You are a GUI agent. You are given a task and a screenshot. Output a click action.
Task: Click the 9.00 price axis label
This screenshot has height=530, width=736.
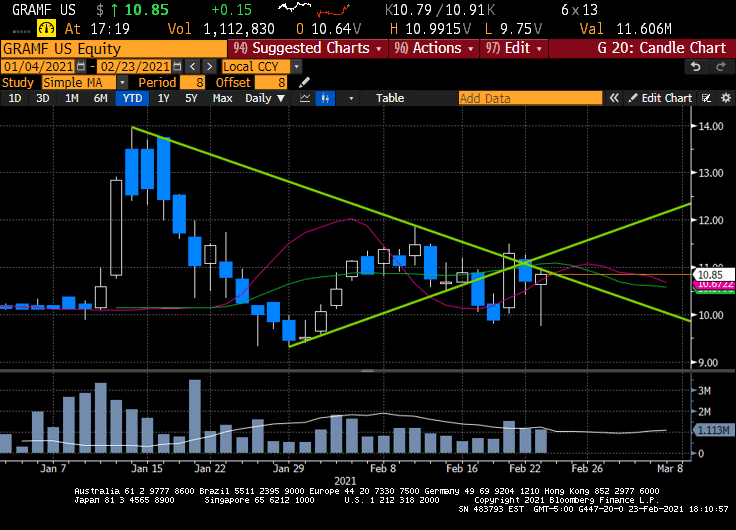708,363
